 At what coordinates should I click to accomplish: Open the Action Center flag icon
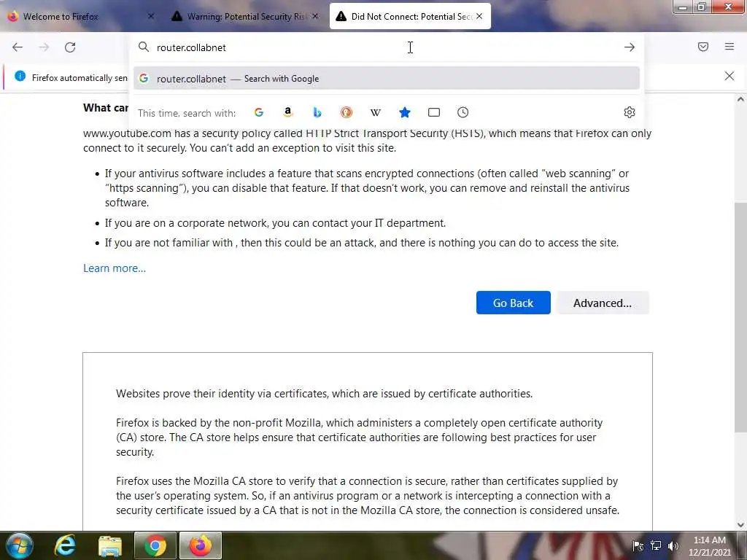tap(638, 545)
